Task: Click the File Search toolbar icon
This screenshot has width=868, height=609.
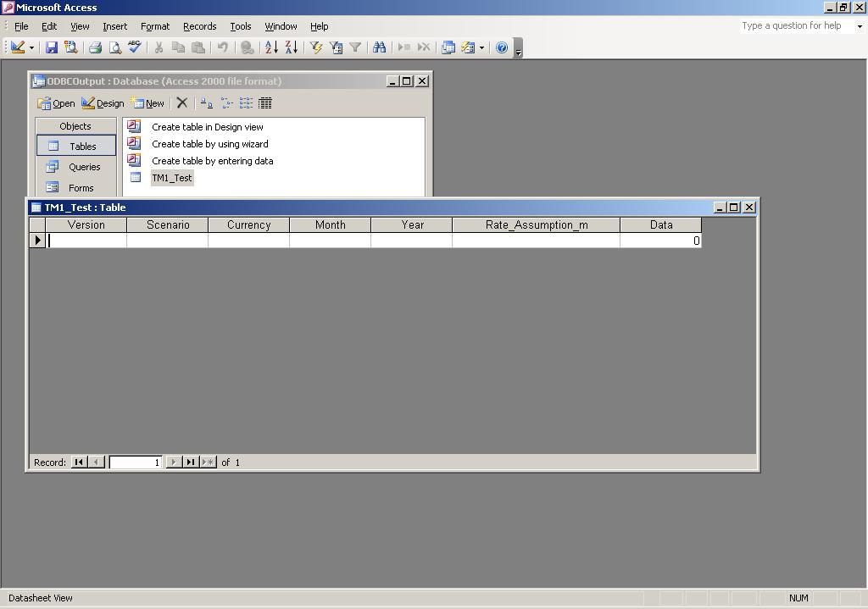Action: coord(71,47)
